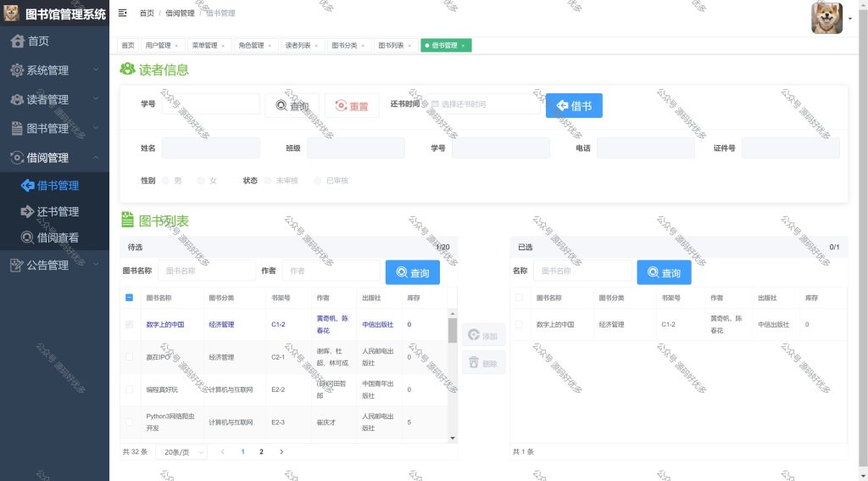868x481 pixels.
Task: Check the 编程真好玩 row checkbox
Action: [129, 389]
